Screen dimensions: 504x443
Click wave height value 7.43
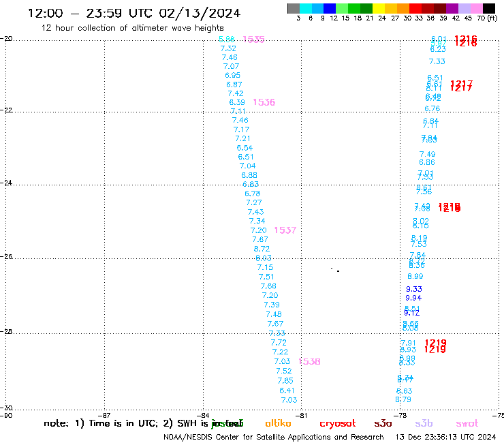pyautogui.click(x=255, y=212)
